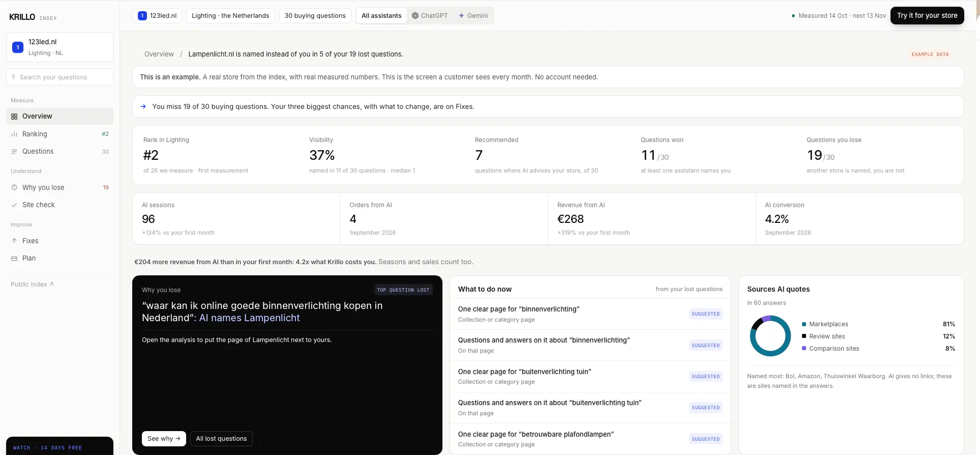Click the Plan card icon

click(x=14, y=259)
